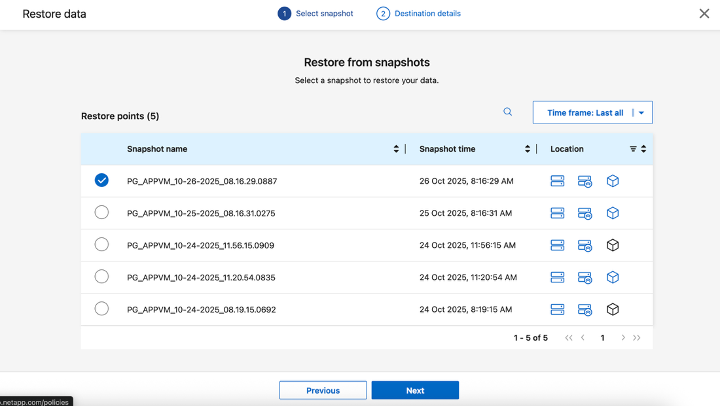Open the Time frame dropdown

[x=592, y=113]
